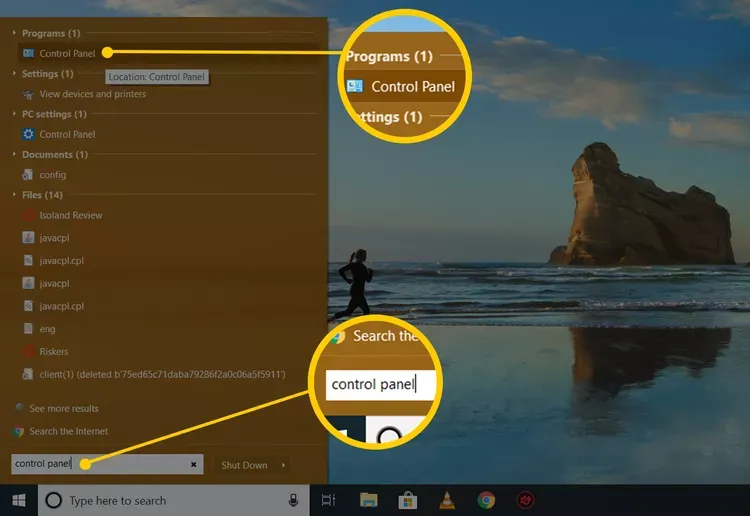This screenshot has height=516, width=750.
Task: Click See more results
Action: 63,408
